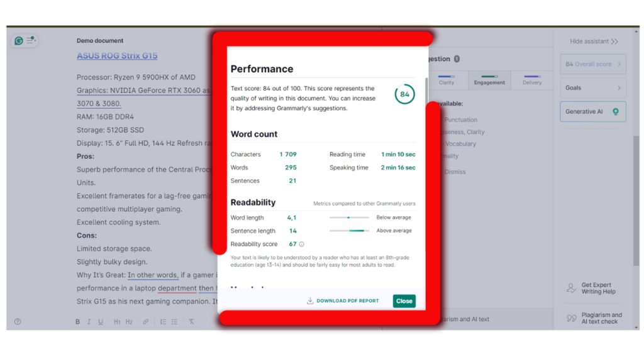Toggle underline formatting
Viewport: 644px width, 362px height.
(101, 322)
